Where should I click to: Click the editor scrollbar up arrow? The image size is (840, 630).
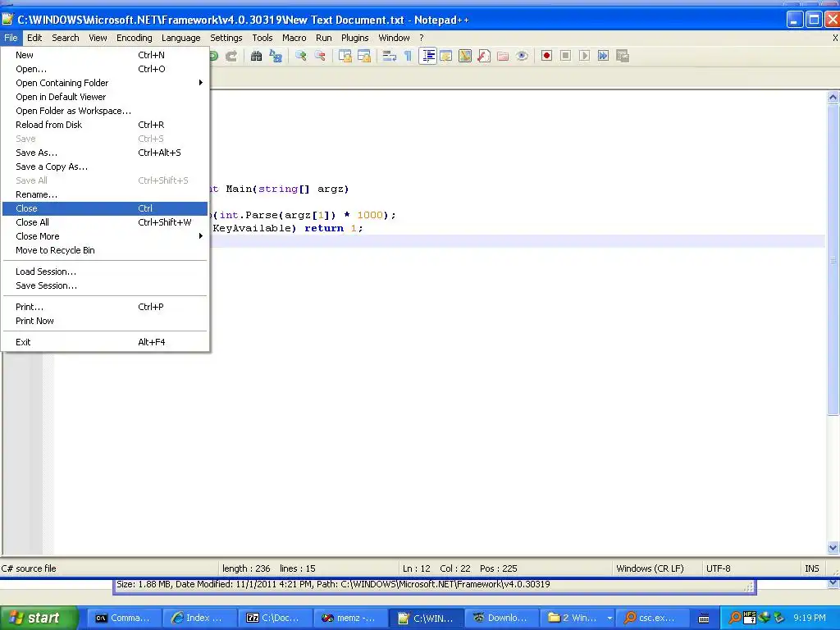[833, 98]
